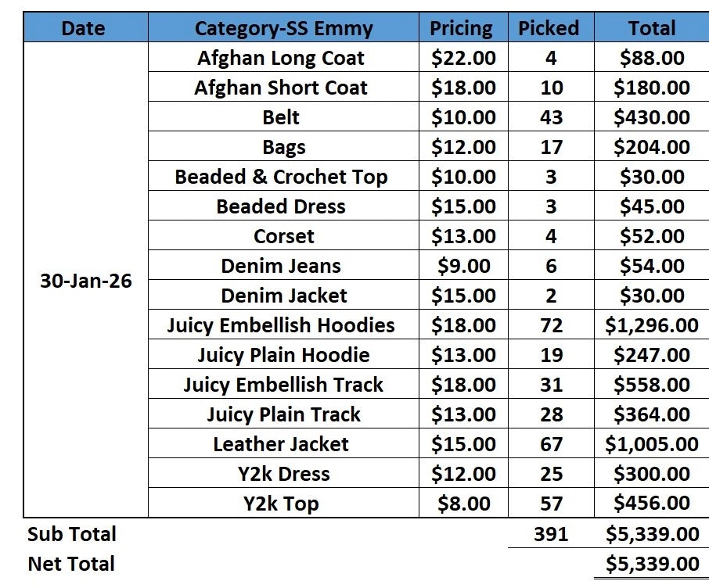Select Juicy Embellish Hoodies cell
The image size is (709, 588).
coord(283,324)
